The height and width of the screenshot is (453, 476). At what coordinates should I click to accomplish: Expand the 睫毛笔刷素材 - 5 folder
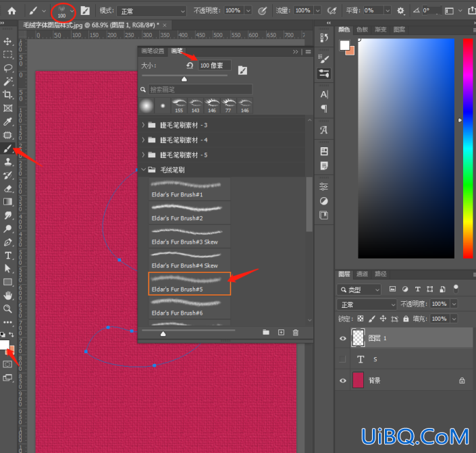(x=143, y=155)
